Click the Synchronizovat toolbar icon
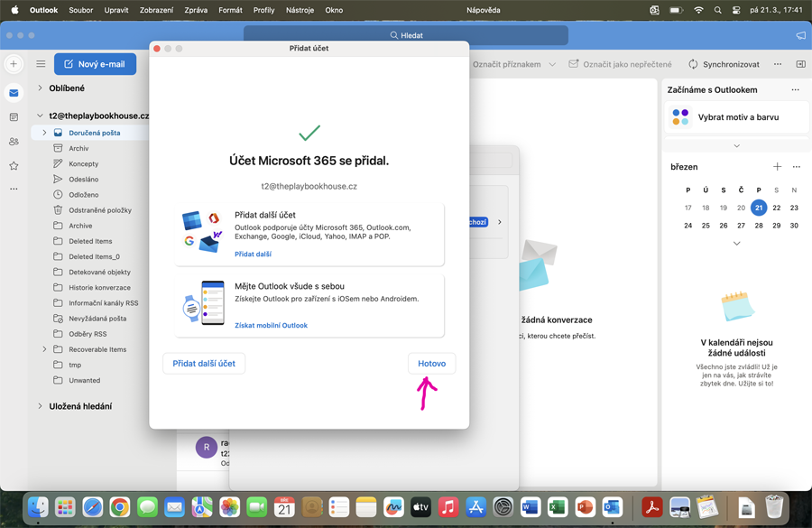The width and height of the screenshot is (812, 528). [693, 64]
